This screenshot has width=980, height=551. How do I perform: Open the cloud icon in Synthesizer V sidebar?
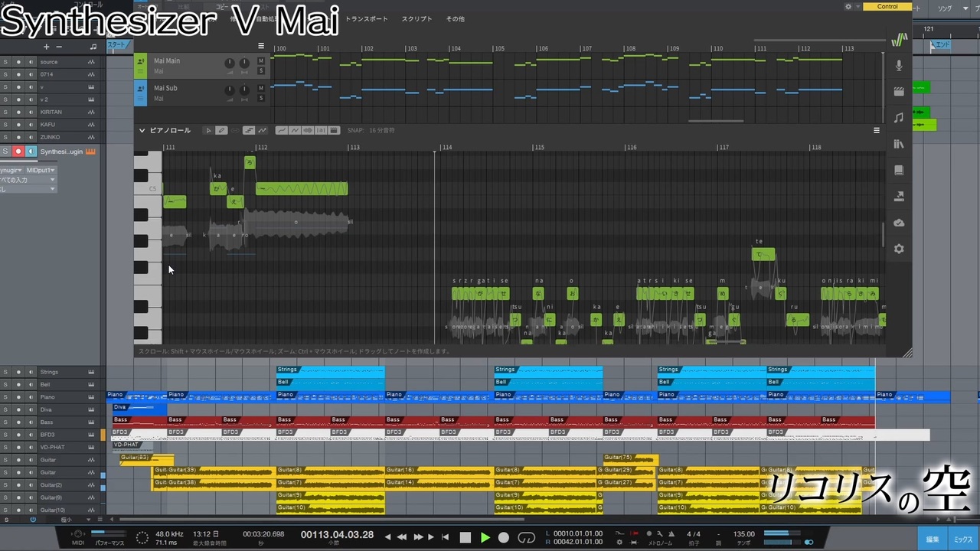(899, 223)
